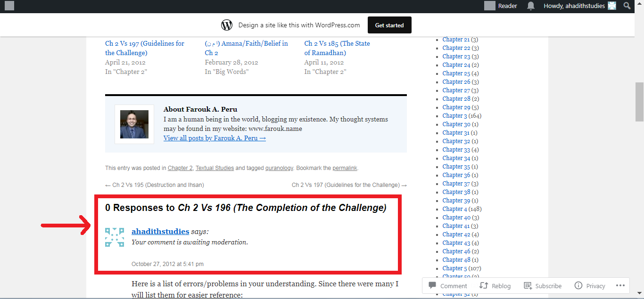Click Farouk A. Peru author photo
The height and width of the screenshot is (299, 644).
click(x=134, y=124)
